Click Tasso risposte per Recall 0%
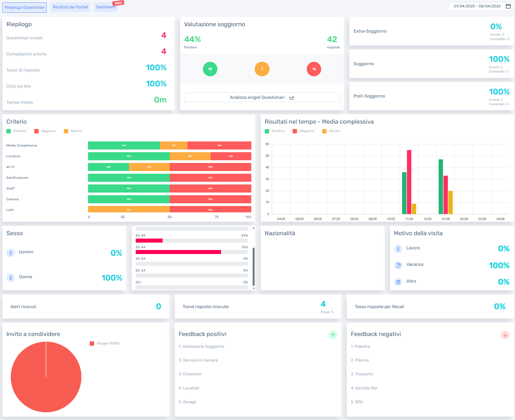This screenshot has height=420, width=515. 500,306
